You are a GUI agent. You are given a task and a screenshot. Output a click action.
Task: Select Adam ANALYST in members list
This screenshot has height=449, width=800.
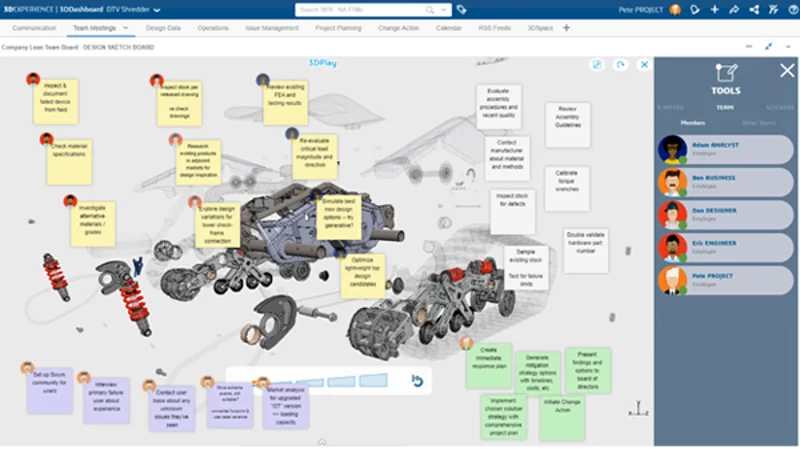726,149
